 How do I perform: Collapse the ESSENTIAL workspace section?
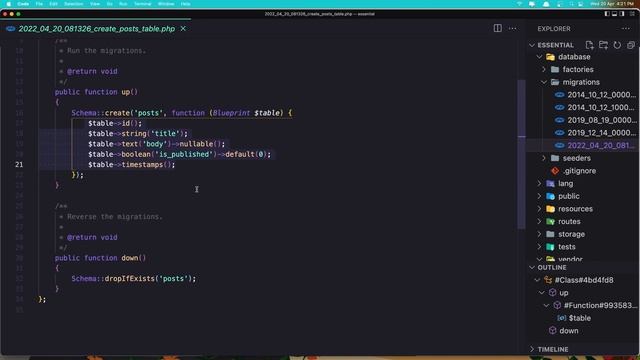coord(531,45)
